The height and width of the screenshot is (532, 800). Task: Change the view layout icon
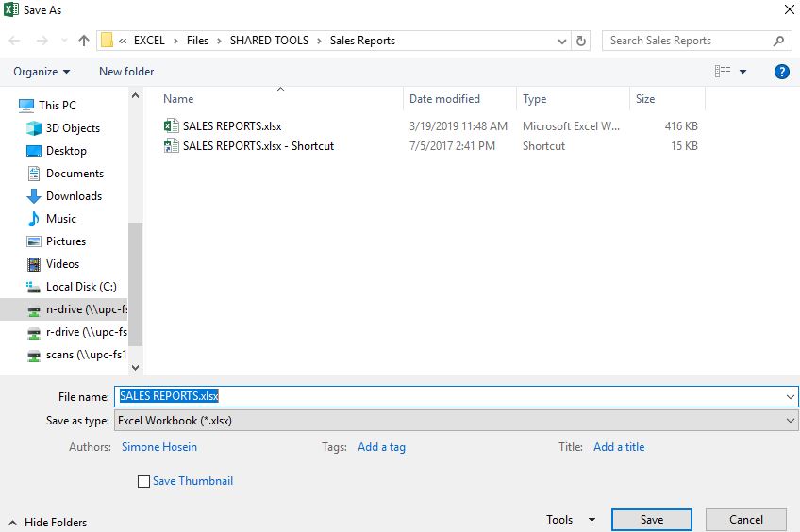point(723,72)
